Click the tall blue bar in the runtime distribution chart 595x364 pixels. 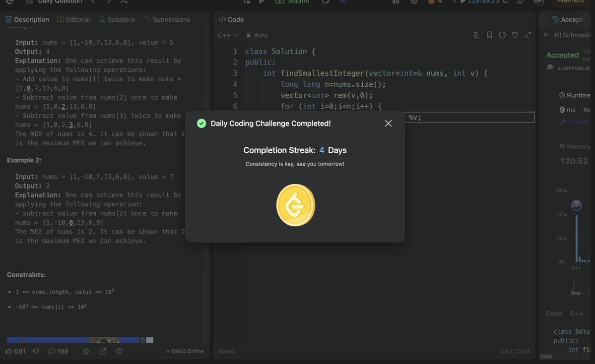tap(577, 239)
